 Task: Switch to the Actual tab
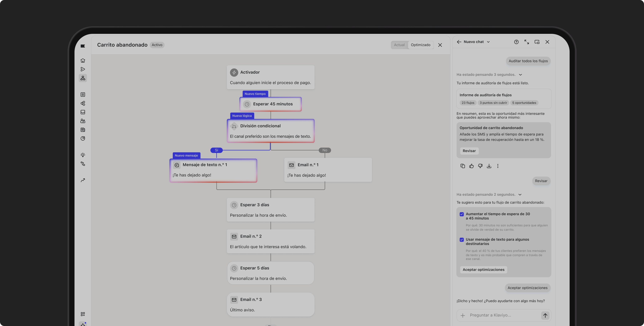[x=399, y=45]
